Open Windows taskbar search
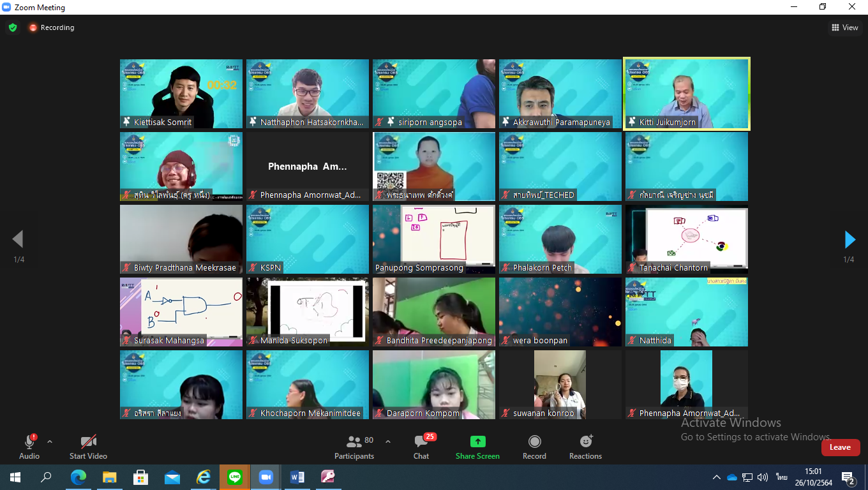This screenshot has width=868, height=490. point(46,477)
